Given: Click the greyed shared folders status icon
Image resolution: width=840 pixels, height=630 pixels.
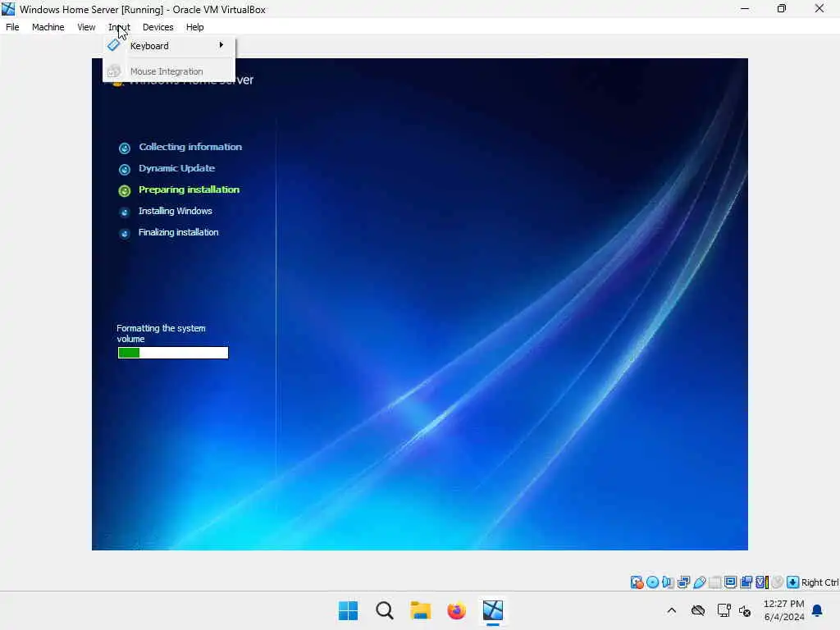Looking at the screenshot, I should [x=714, y=582].
